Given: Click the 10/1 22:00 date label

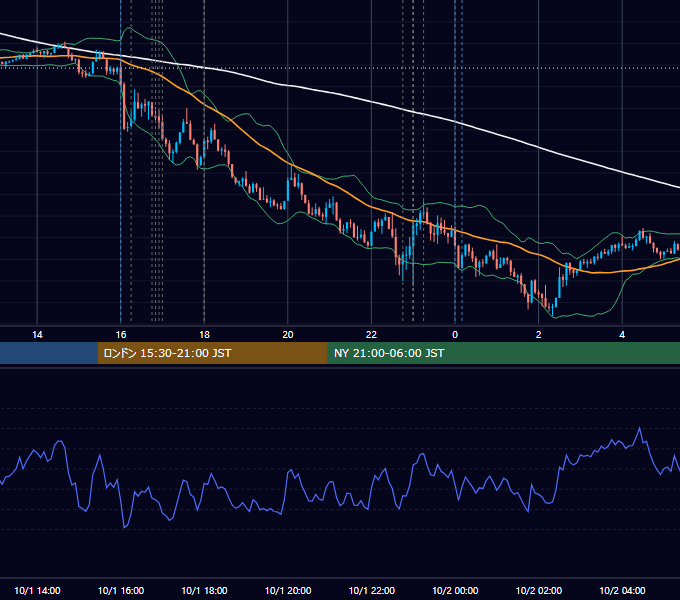Looking at the screenshot, I should (372, 590).
